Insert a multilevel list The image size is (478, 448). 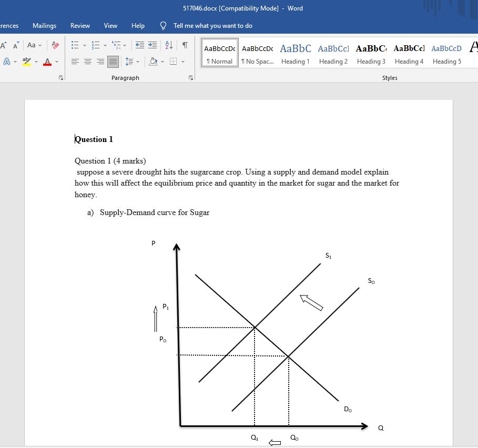(x=116, y=45)
